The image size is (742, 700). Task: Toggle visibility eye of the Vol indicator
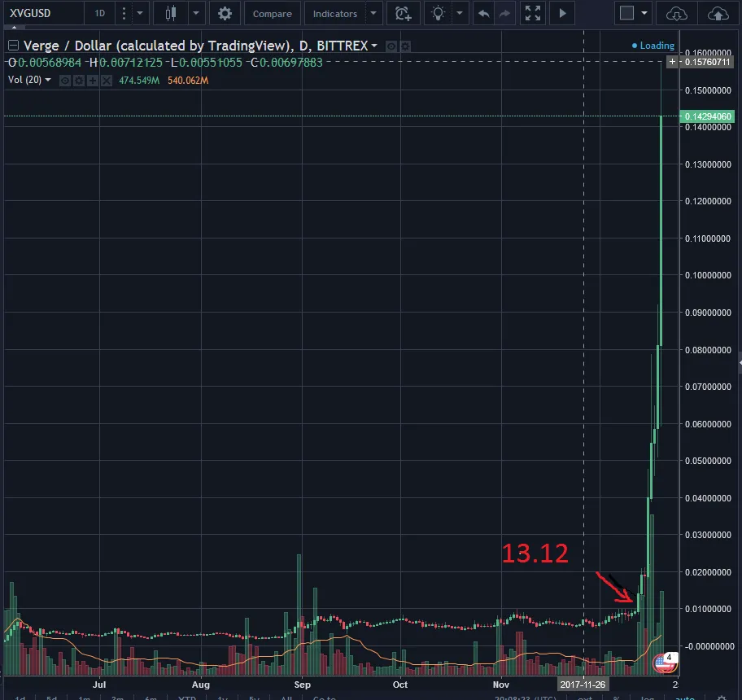tap(65, 81)
